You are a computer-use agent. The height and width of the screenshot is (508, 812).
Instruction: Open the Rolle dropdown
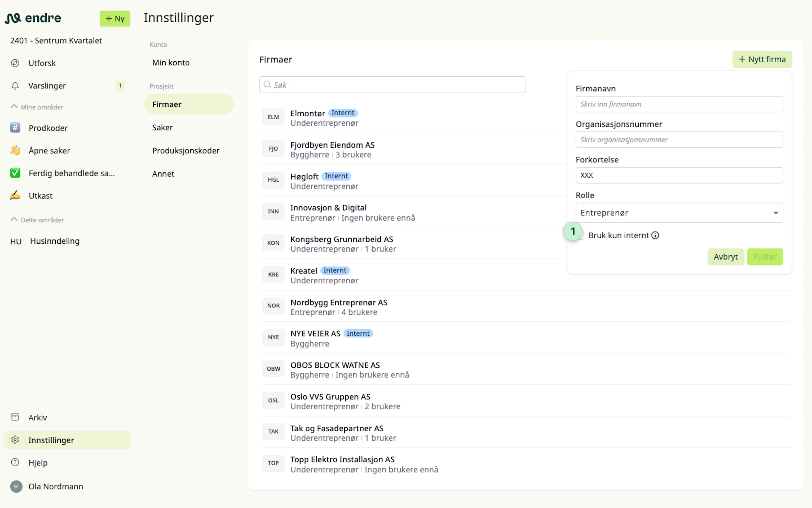(x=679, y=213)
